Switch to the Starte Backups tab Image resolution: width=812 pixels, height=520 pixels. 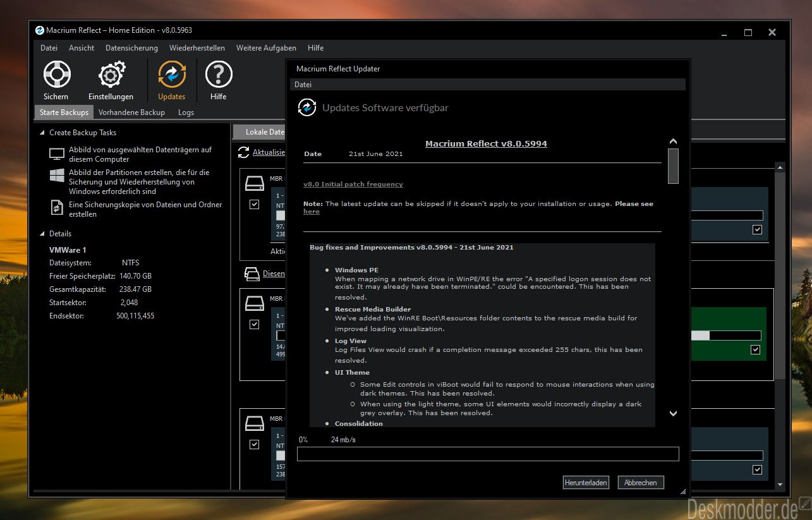tap(63, 112)
